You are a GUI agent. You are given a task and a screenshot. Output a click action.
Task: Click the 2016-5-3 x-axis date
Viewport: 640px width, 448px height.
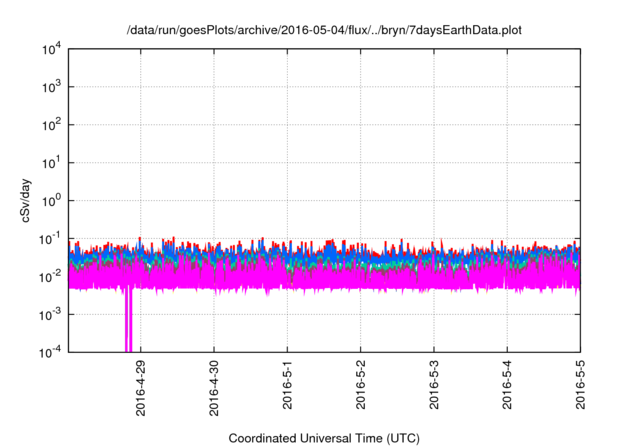click(434, 385)
